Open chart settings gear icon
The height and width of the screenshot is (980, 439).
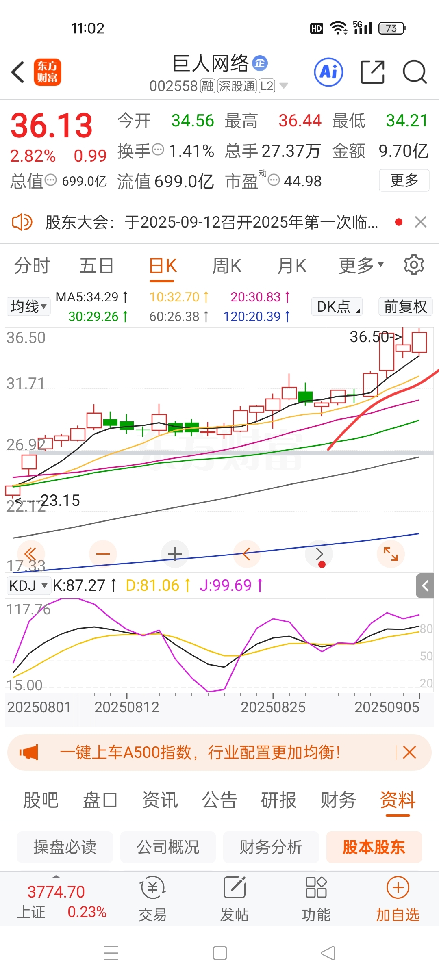(x=414, y=265)
